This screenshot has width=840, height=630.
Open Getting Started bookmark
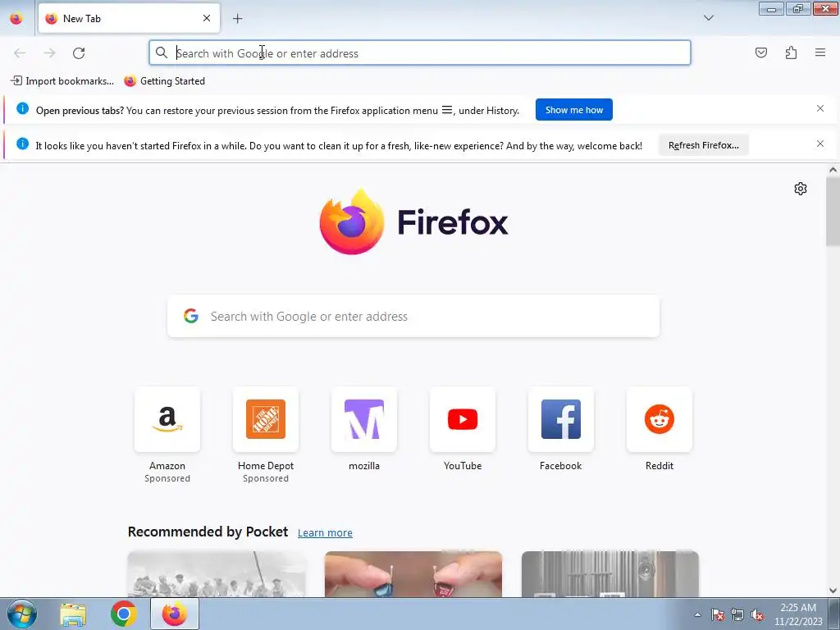(164, 81)
